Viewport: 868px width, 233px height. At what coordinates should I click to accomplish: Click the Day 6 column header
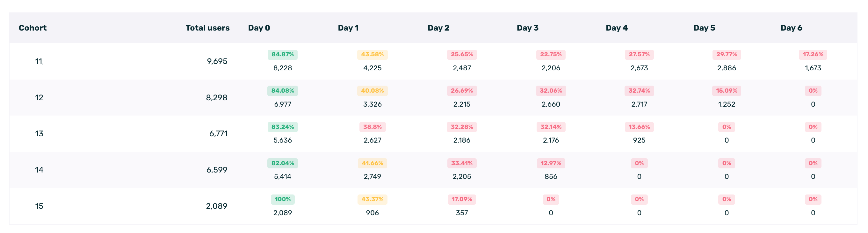791,28
